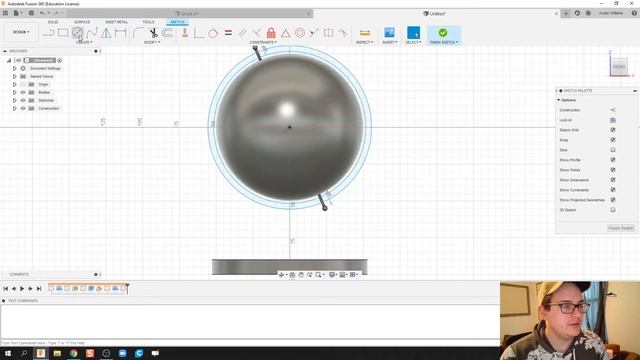Switch to the Surface tab
Viewport: 640px width, 360px height.
coord(82,22)
